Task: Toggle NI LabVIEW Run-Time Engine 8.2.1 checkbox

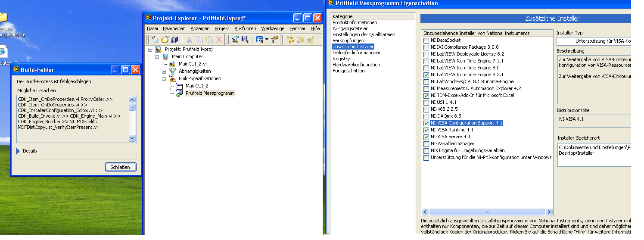Action: pos(426,75)
